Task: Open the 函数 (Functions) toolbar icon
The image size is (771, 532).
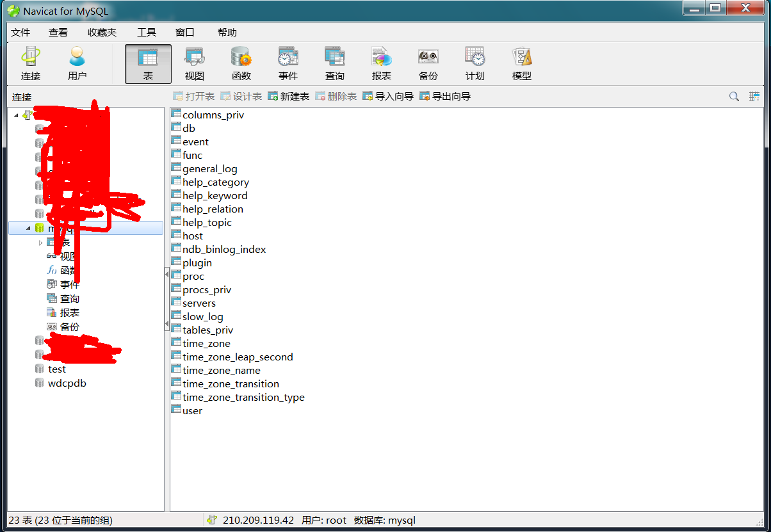Action: 241,62
